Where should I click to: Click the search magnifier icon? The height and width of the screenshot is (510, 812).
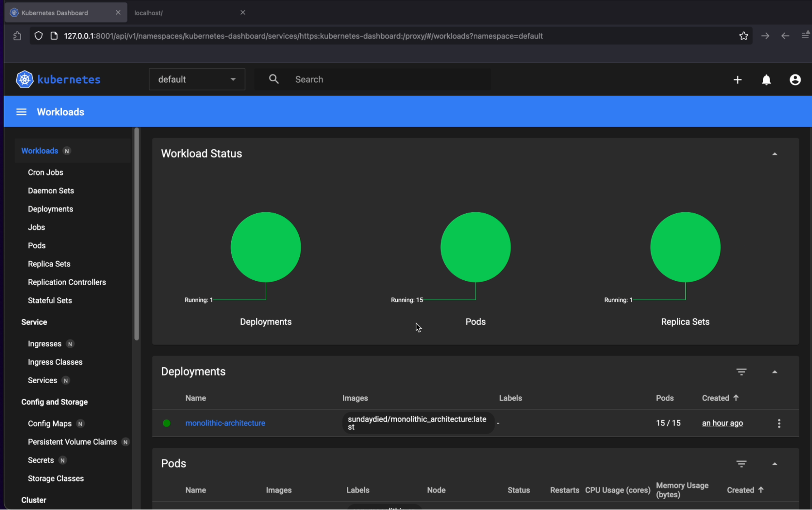click(274, 79)
